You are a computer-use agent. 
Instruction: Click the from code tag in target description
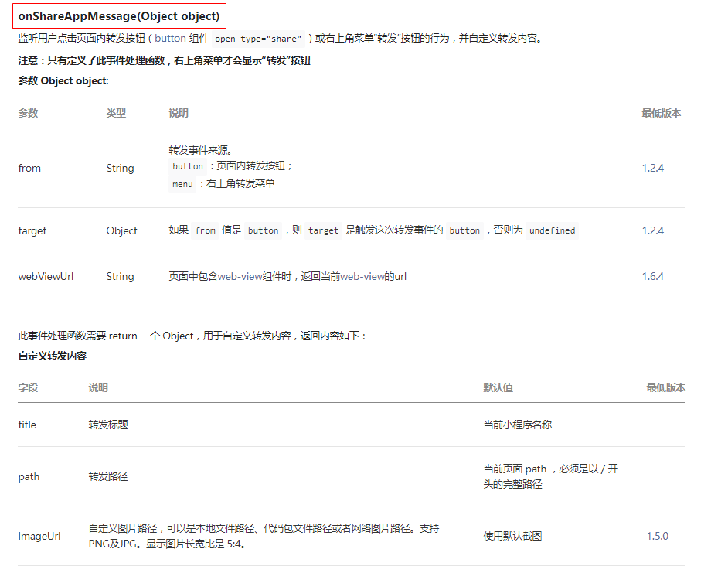(205, 230)
